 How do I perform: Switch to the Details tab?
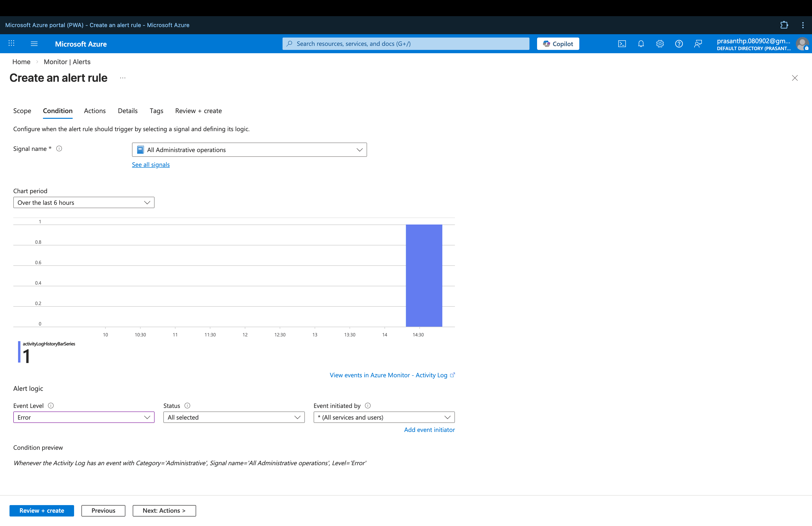point(127,111)
